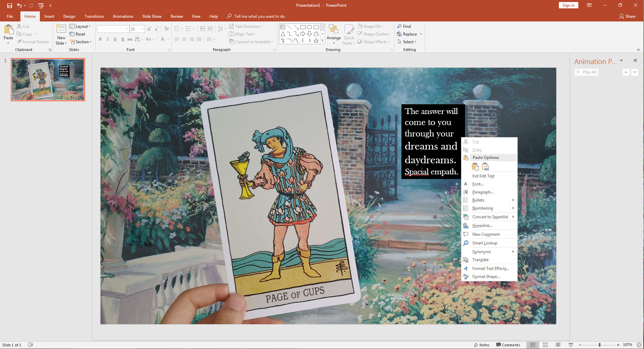The width and height of the screenshot is (644, 349).
Task: Select slide 1 thumbnail
Action: click(x=48, y=79)
